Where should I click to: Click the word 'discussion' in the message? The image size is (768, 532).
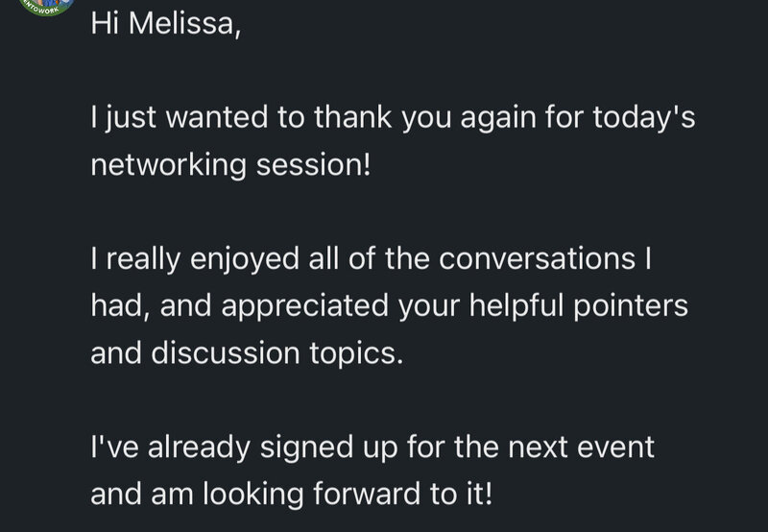click(x=226, y=352)
